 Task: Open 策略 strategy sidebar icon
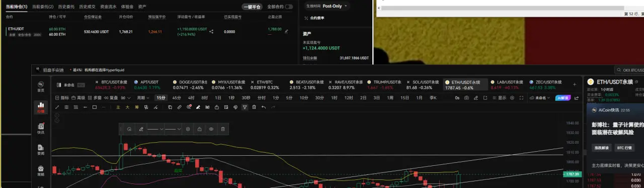click(x=41, y=171)
